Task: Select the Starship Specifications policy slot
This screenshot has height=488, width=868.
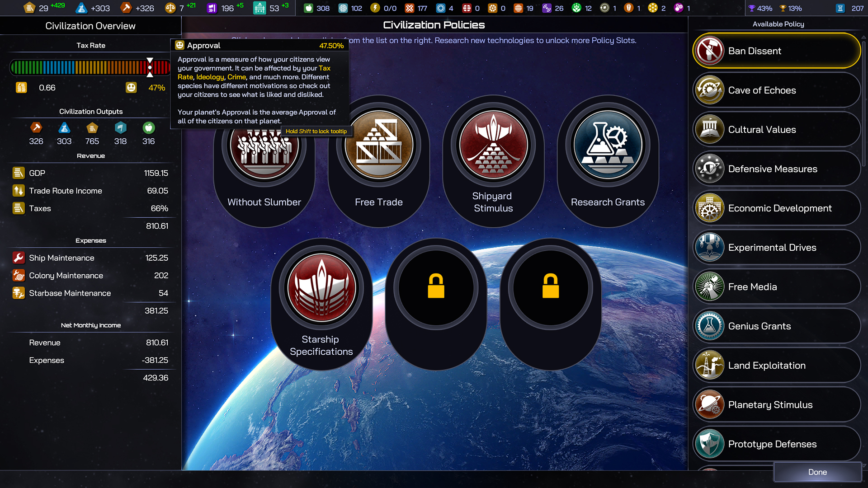Action: point(321,288)
